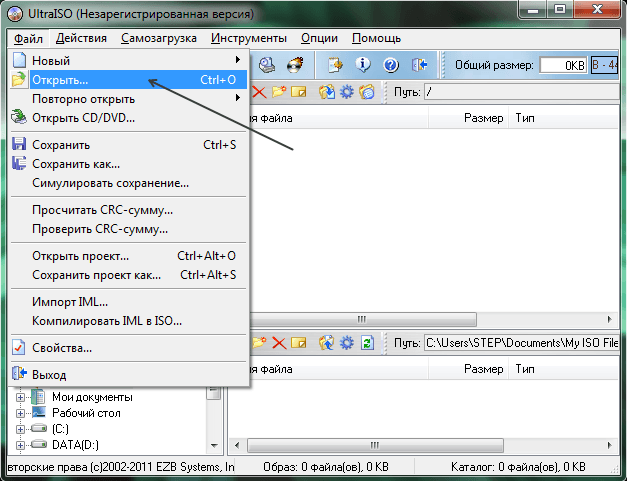627x481 pixels.
Task: Click status text Образ: 0 файла(ов), 0 KB
Action: point(325,467)
